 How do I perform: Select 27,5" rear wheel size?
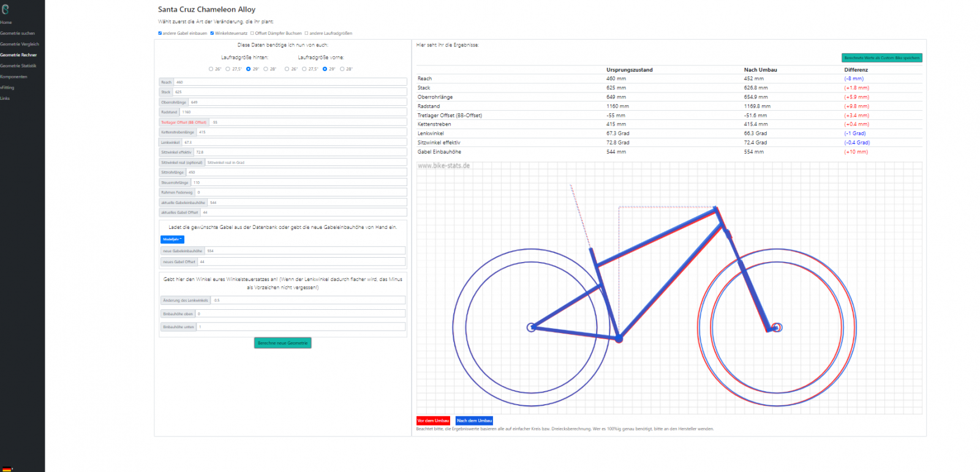click(228, 69)
